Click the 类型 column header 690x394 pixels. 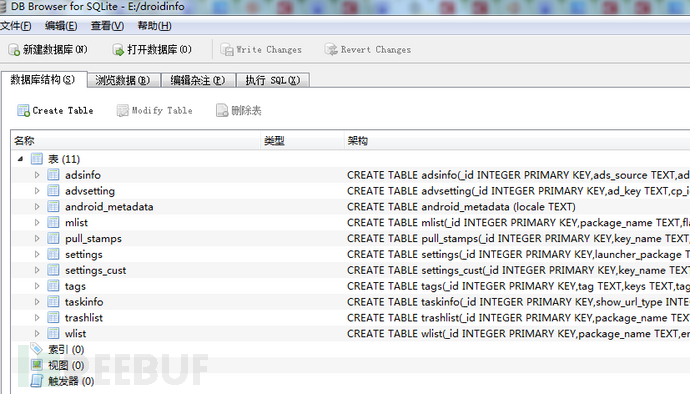(x=302, y=141)
